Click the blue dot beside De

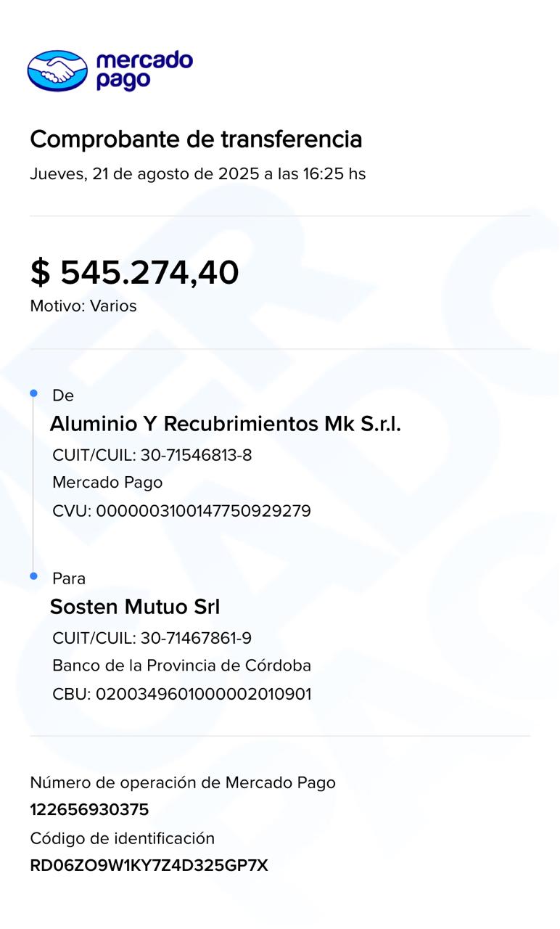(33, 393)
